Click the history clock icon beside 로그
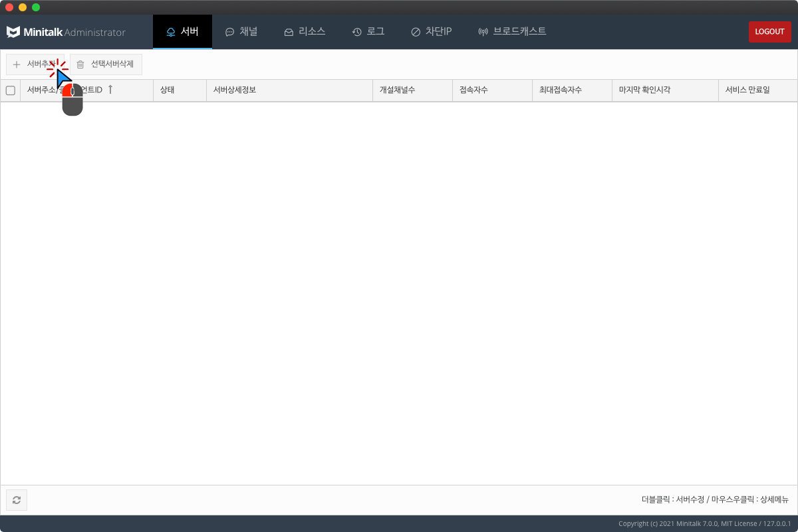The image size is (798, 532). click(x=357, y=32)
